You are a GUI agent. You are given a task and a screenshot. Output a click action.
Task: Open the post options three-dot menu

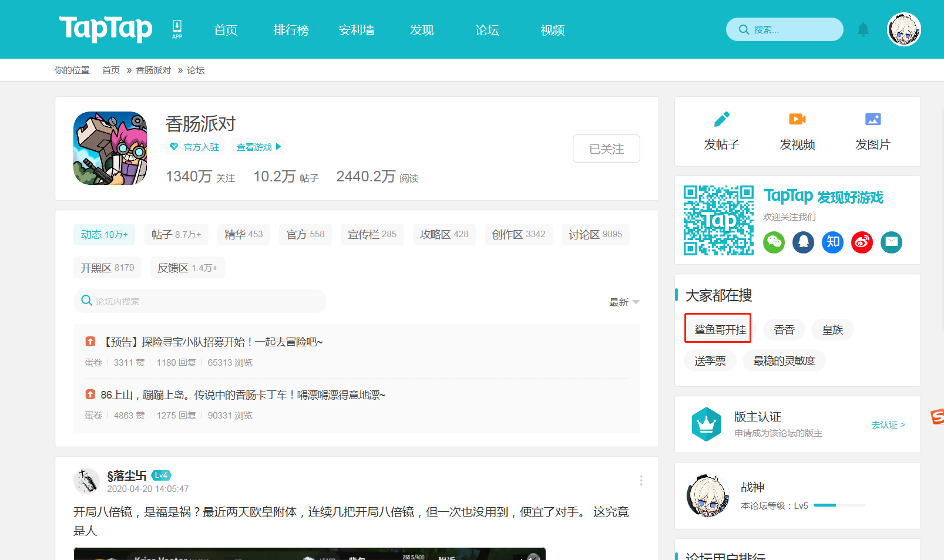click(x=641, y=481)
